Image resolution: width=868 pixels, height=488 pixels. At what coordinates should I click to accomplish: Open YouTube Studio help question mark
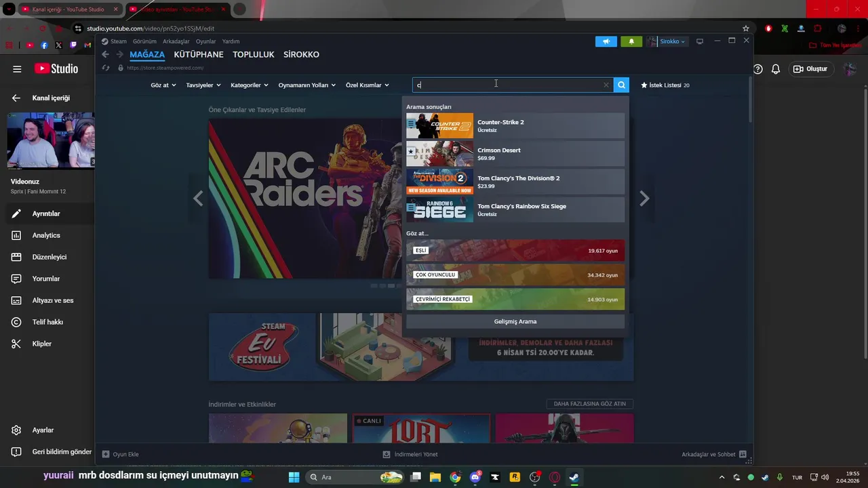(758, 69)
